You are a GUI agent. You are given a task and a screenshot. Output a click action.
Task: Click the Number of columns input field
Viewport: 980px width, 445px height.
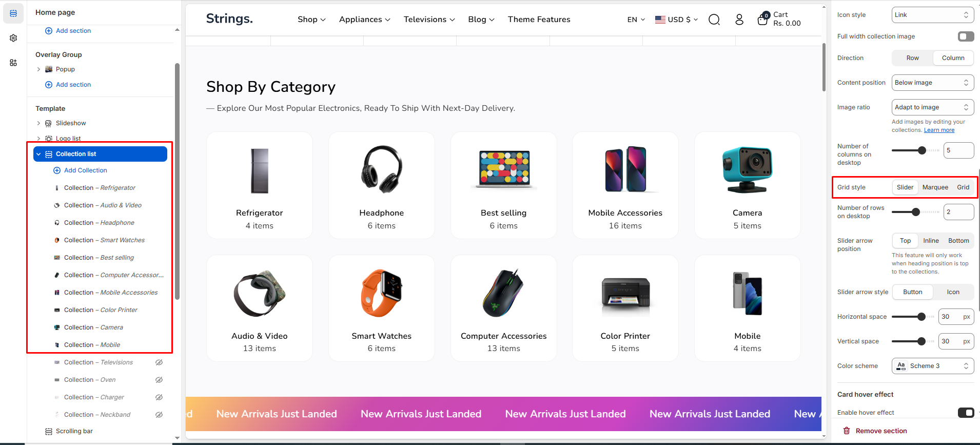pyautogui.click(x=958, y=150)
